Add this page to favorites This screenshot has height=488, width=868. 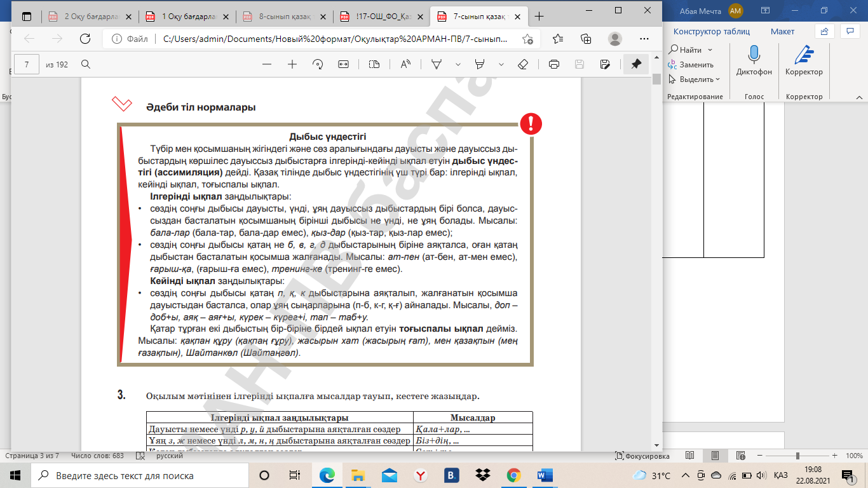tap(527, 39)
